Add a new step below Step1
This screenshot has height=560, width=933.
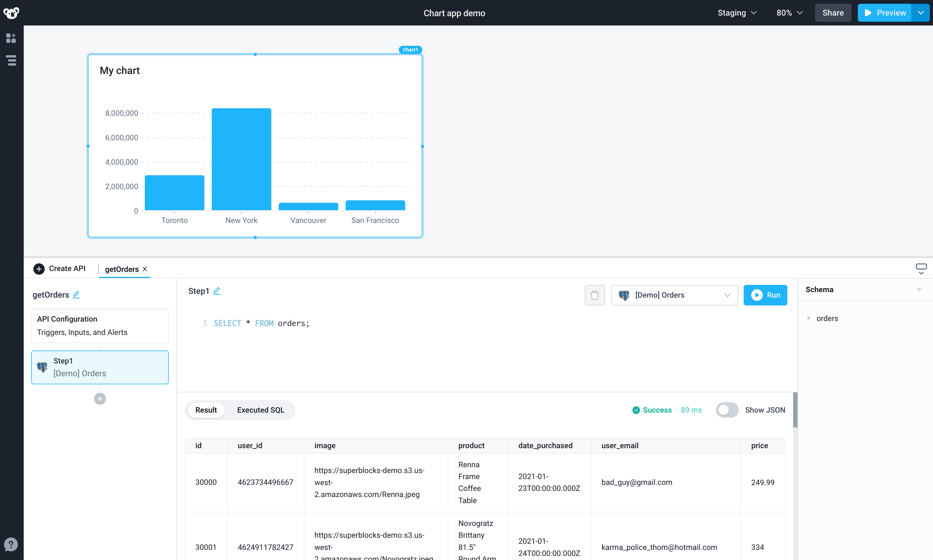100,398
